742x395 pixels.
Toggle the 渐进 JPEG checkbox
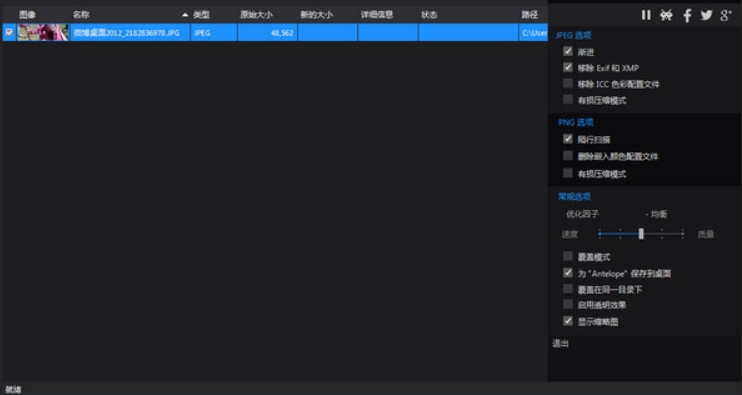[x=568, y=51]
